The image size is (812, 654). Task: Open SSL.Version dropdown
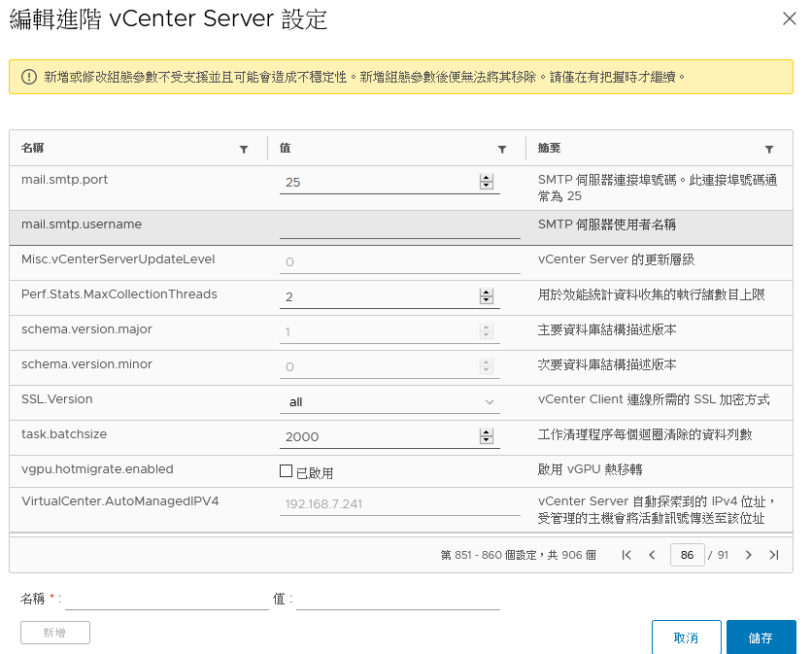point(389,402)
